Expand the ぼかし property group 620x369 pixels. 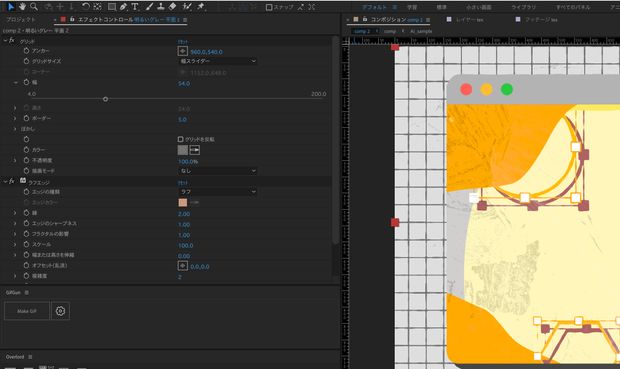(15, 129)
